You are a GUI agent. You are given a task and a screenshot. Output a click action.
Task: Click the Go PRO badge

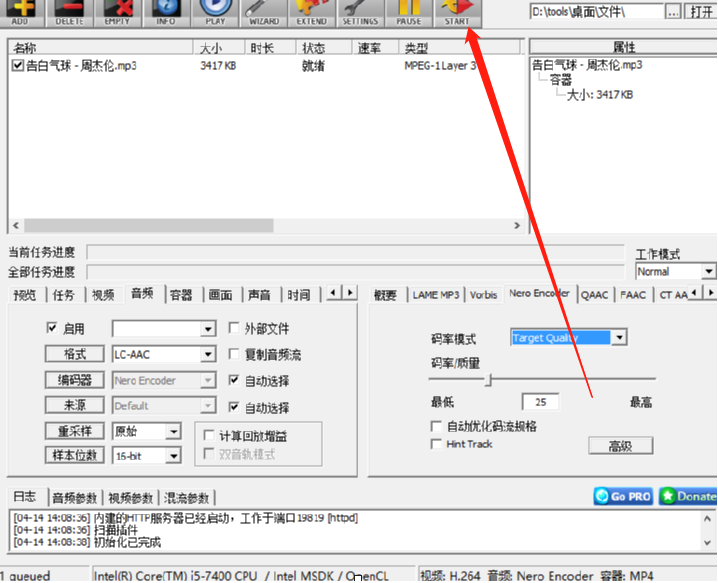click(x=624, y=496)
